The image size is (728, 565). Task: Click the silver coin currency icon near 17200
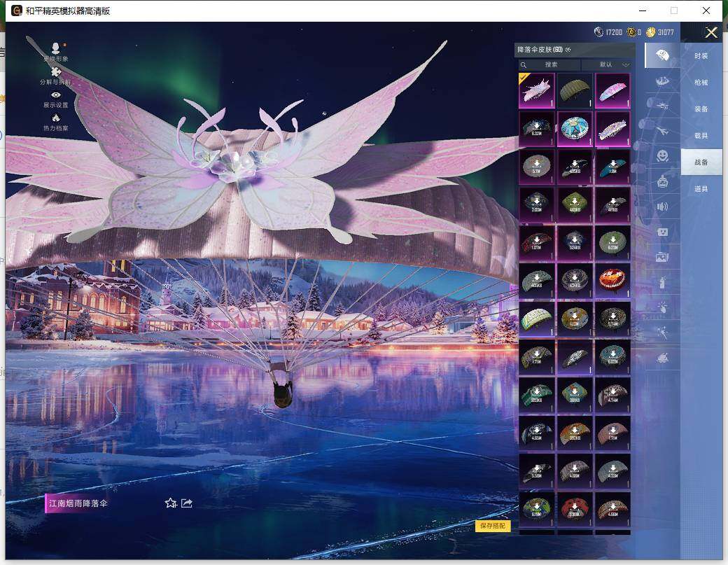[x=598, y=32]
